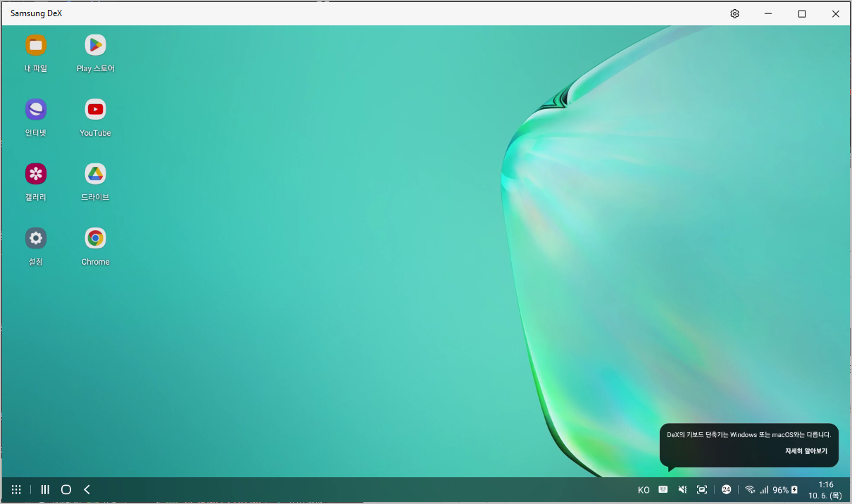The image size is (852, 504).
Task: Close the Samsung DeX window
Action: coord(835,13)
